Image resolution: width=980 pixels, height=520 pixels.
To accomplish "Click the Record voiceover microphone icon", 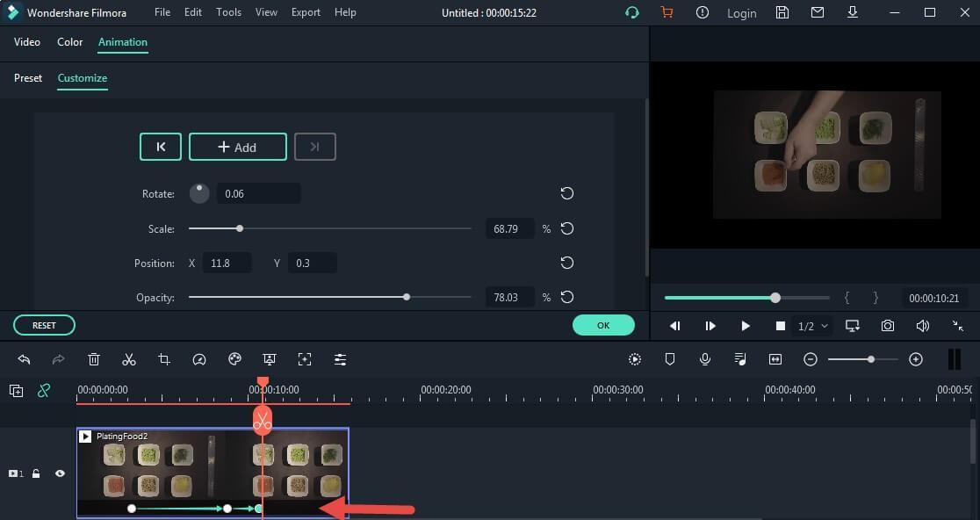I will pos(704,359).
